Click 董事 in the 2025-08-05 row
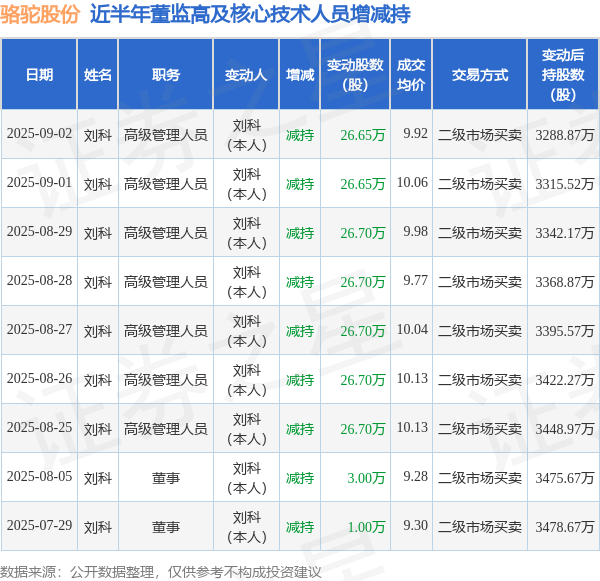 pyautogui.click(x=166, y=478)
